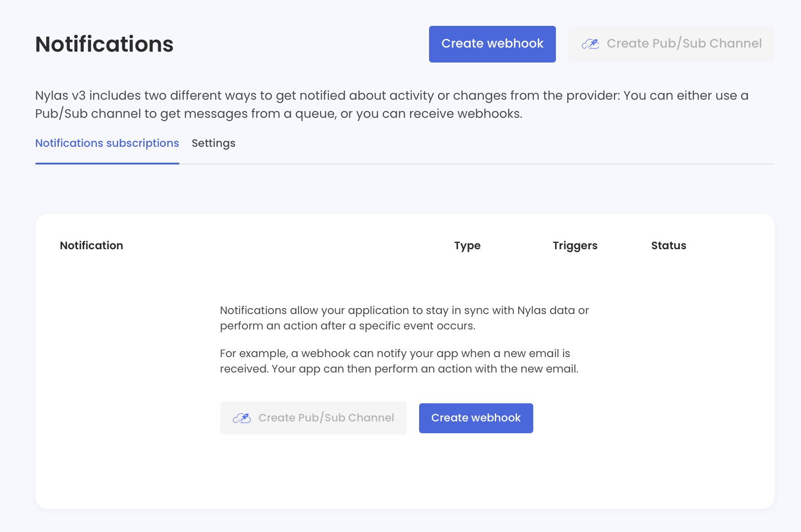The image size is (801, 532).
Task: Click the Status column header
Action: click(668, 246)
